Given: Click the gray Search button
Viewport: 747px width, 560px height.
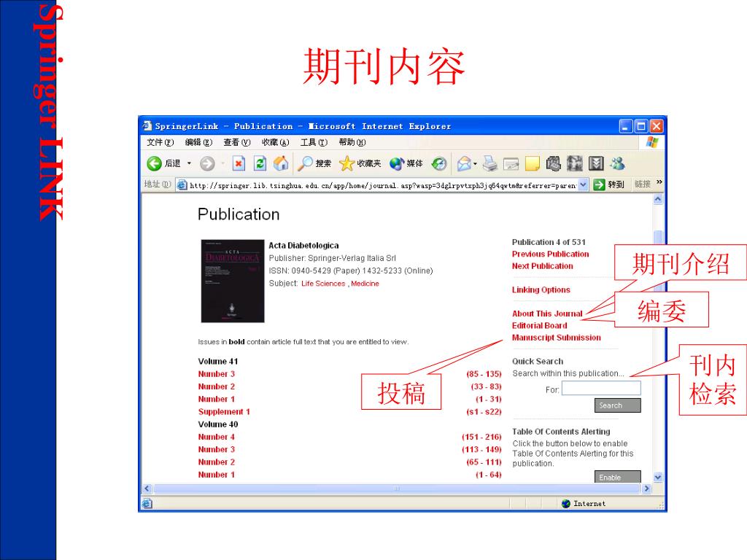Looking at the screenshot, I should 617,405.
